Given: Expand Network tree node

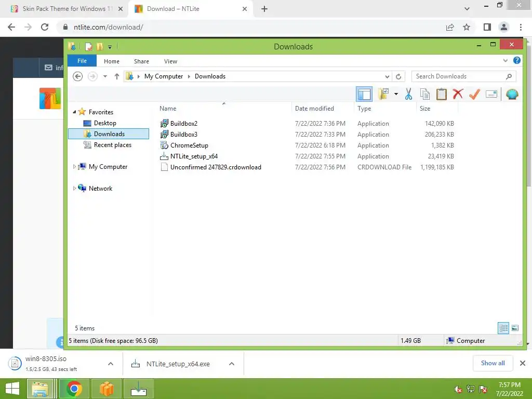Looking at the screenshot, I should pos(74,188).
